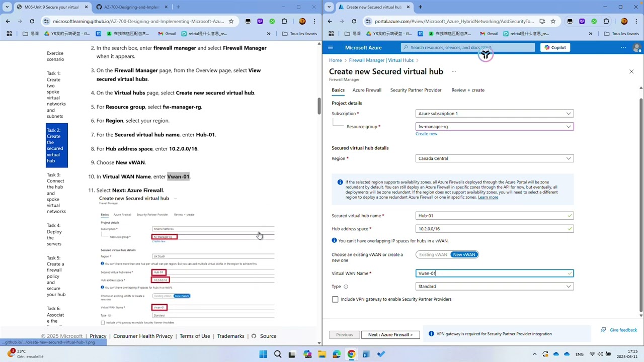Expand the Subscription dropdown
The image size is (644, 362).
tap(495, 114)
